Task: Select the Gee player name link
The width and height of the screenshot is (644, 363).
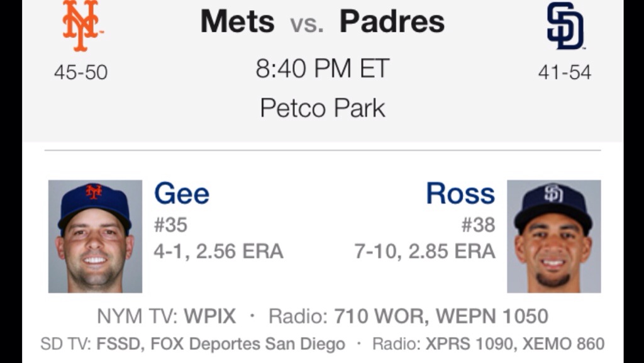Action: (182, 194)
